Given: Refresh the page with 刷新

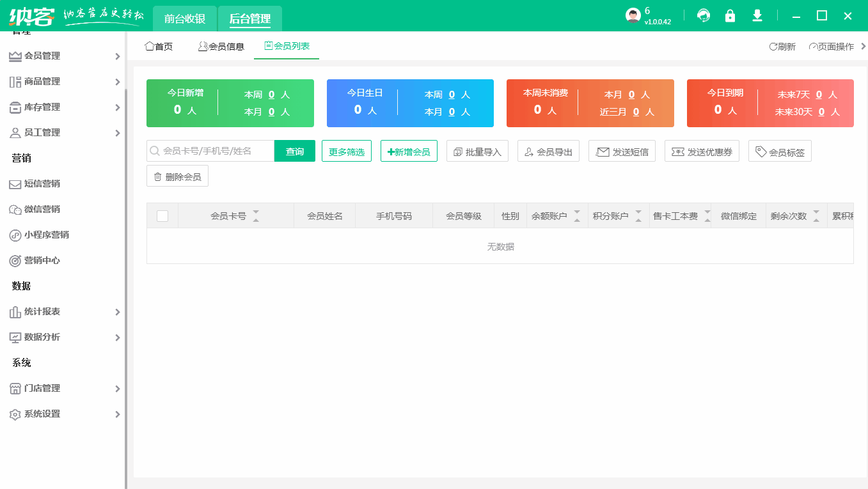Looking at the screenshot, I should [782, 46].
